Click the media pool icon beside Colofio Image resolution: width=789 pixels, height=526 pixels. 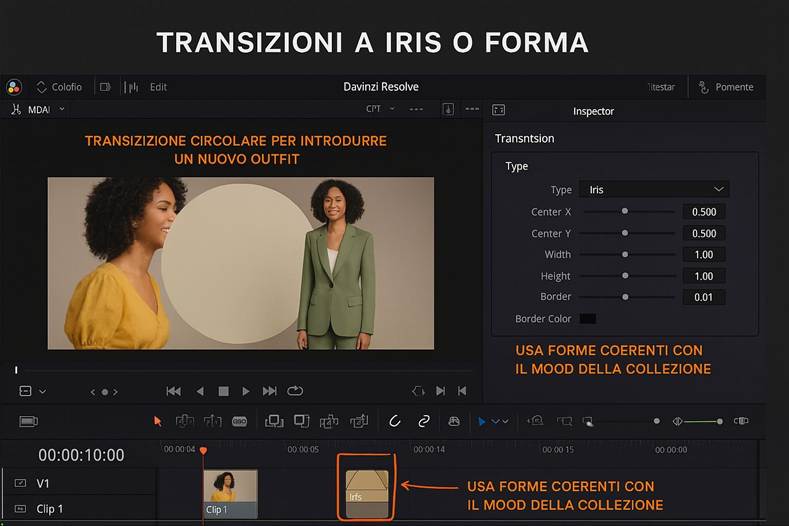click(105, 87)
